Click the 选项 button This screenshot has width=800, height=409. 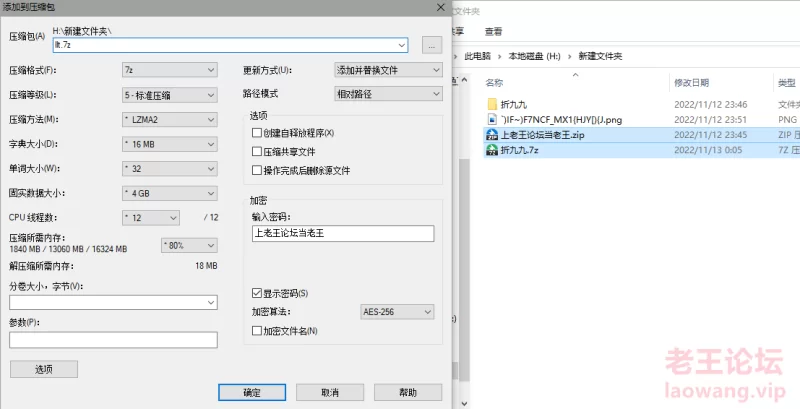click(x=44, y=369)
